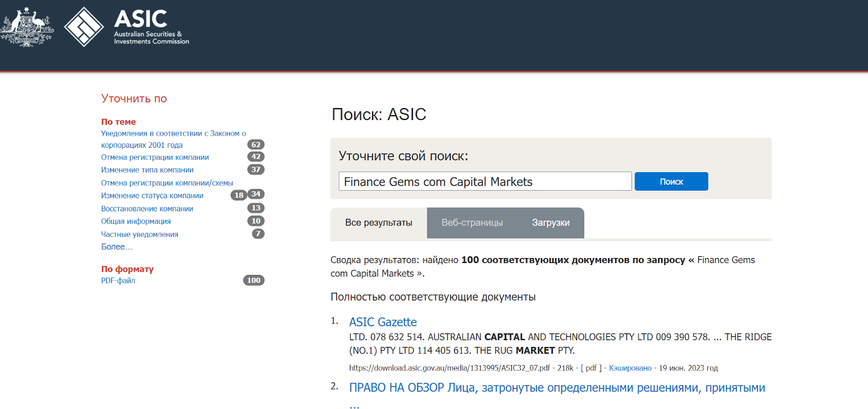Click the count badge 34

point(256,194)
